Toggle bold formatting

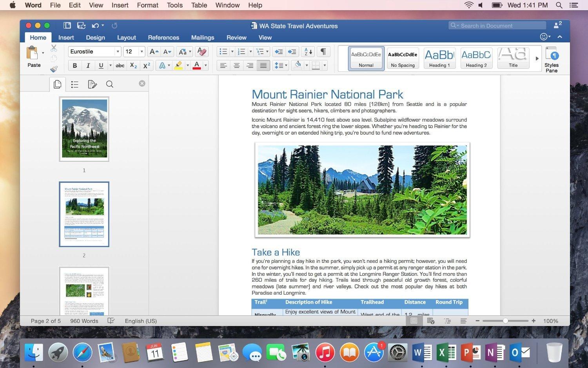74,66
